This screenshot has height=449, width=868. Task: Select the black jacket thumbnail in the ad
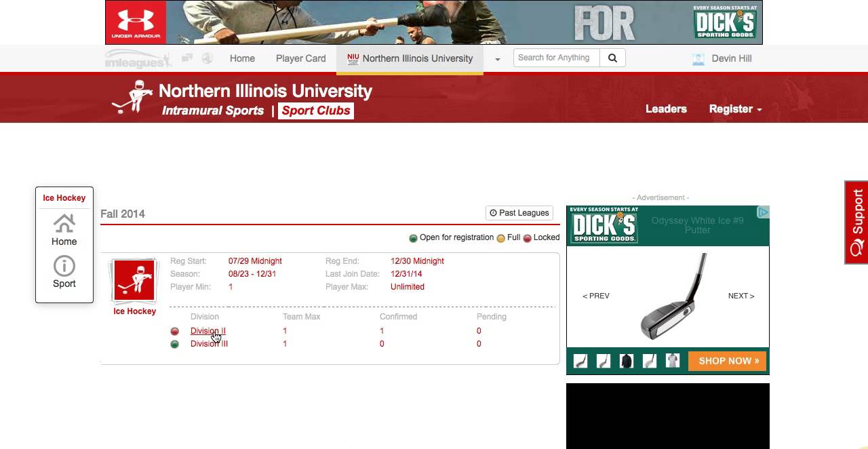(x=627, y=361)
